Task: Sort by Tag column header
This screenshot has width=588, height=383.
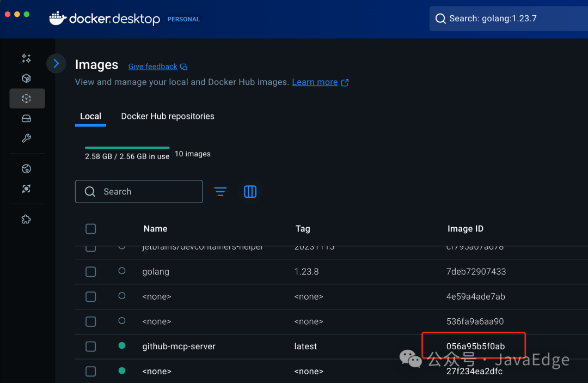Action: tap(303, 229)
